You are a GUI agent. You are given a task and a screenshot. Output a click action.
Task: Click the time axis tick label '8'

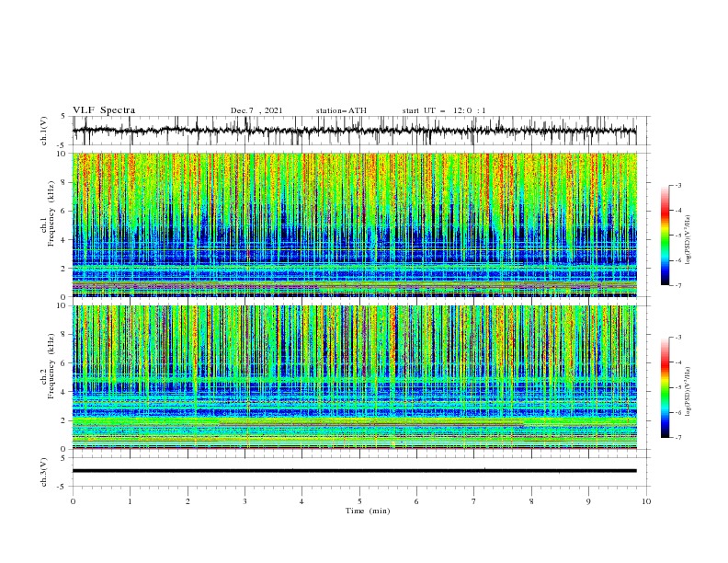[x=531, y=501]
